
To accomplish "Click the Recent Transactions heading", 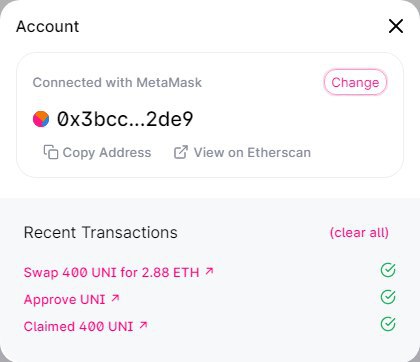I will point(101,232).
